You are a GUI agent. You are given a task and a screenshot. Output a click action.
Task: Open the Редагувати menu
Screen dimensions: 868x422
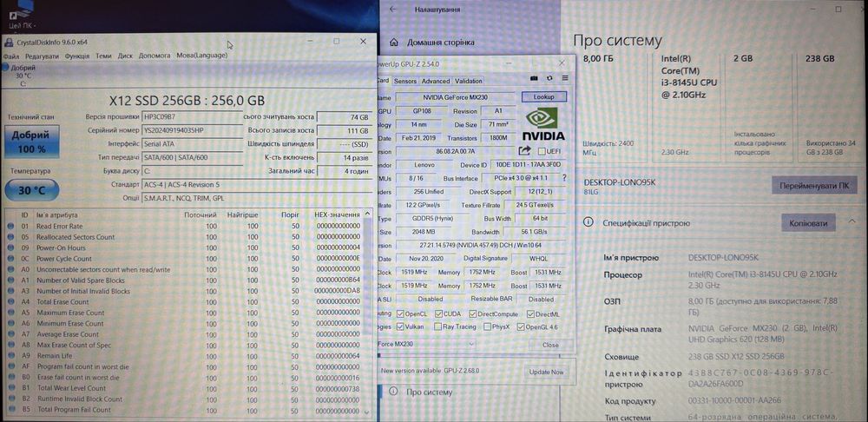(x=42, y=56)
